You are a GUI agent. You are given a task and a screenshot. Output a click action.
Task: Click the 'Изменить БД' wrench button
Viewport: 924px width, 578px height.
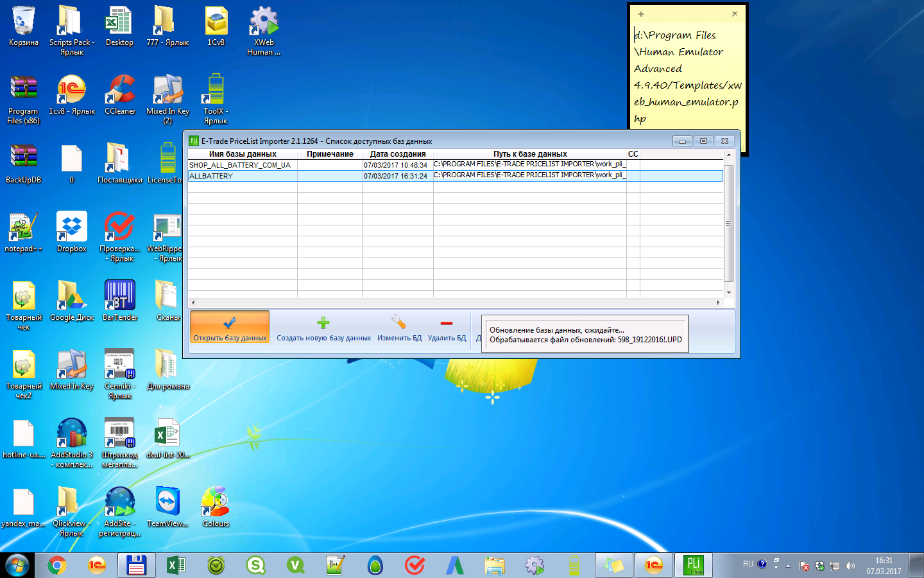pyautogui.click(x=399, y=328)
